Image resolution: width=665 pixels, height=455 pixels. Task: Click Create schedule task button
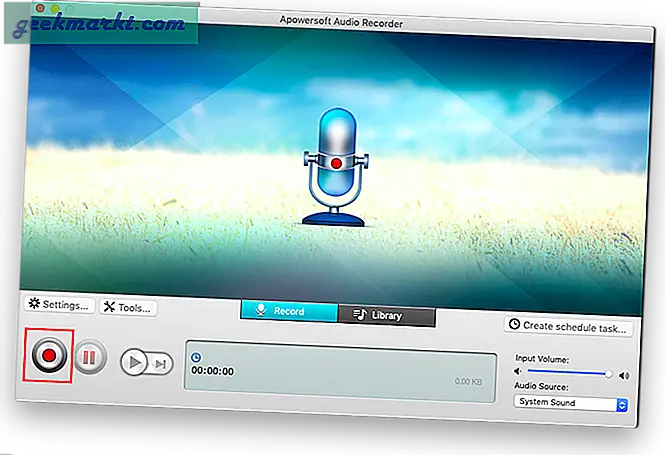click(x=567, y=326)
